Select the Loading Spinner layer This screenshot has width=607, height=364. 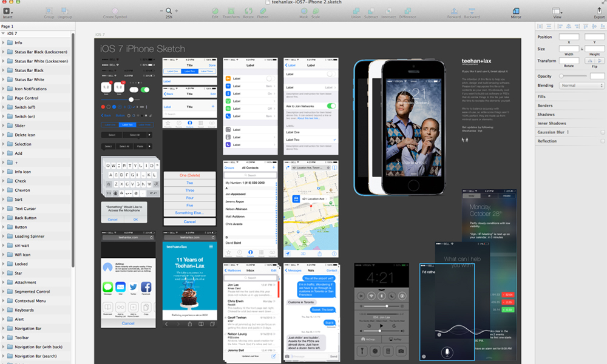[29, 237]
